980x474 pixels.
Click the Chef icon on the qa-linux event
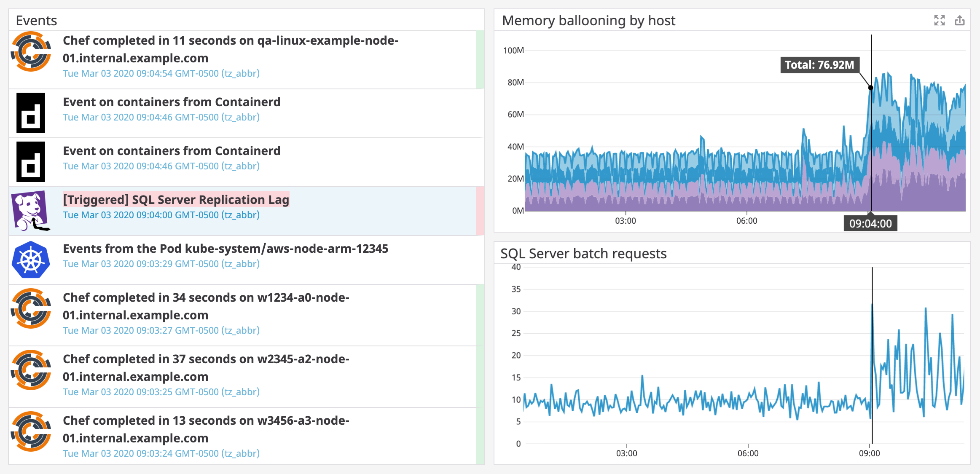tap(30, 52)
